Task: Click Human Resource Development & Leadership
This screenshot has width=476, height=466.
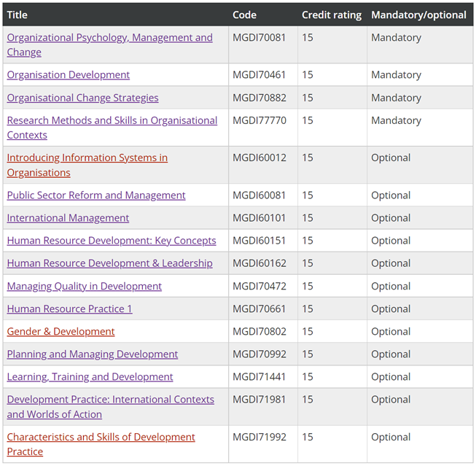Action: (109, 263)
